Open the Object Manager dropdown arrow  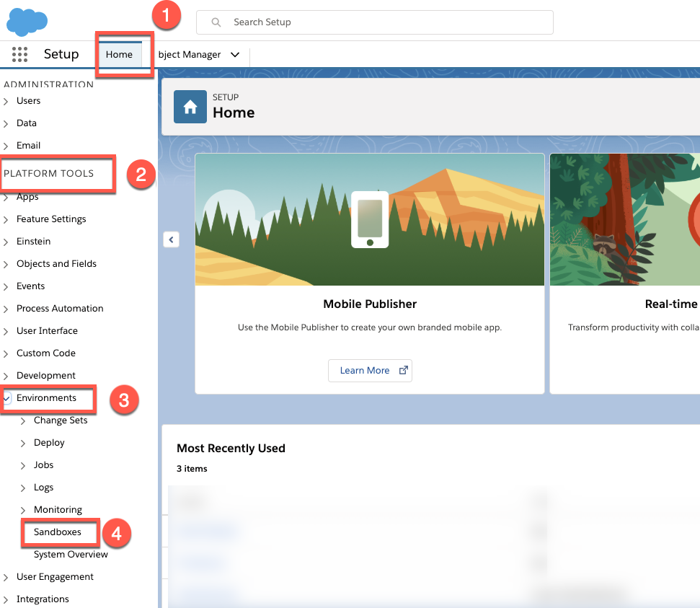[235, 55]
